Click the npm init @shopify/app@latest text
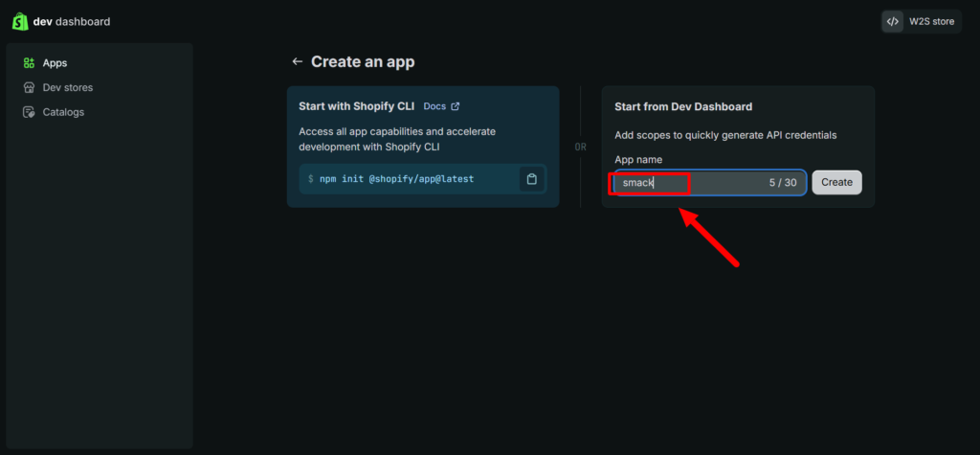This screenshot has height=455, width=980. pos(397,179)
